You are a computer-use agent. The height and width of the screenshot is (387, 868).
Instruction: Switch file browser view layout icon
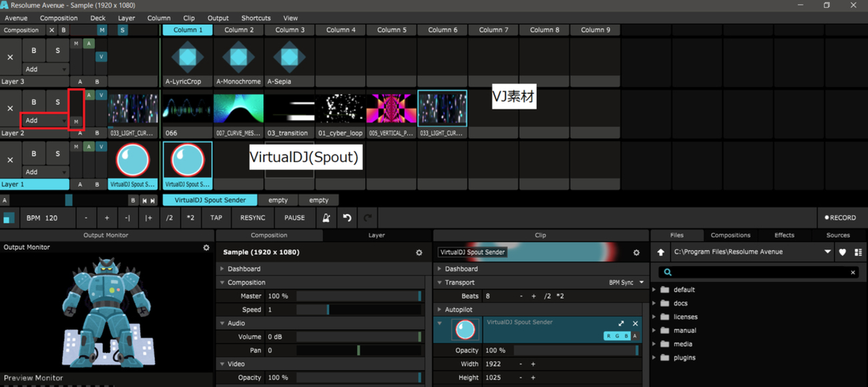tap(858, 252)
